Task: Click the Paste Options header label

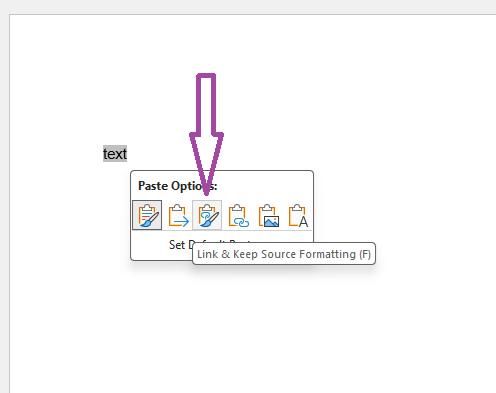Action: pyautogui.click(x=177, y=186)
